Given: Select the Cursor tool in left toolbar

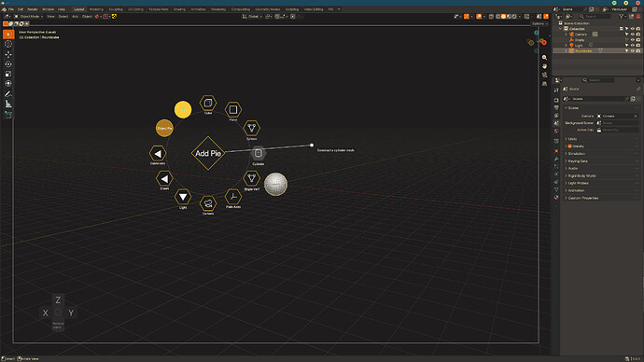Looking at the screenshot, I should pyautogui.click(x=8, y=44).
